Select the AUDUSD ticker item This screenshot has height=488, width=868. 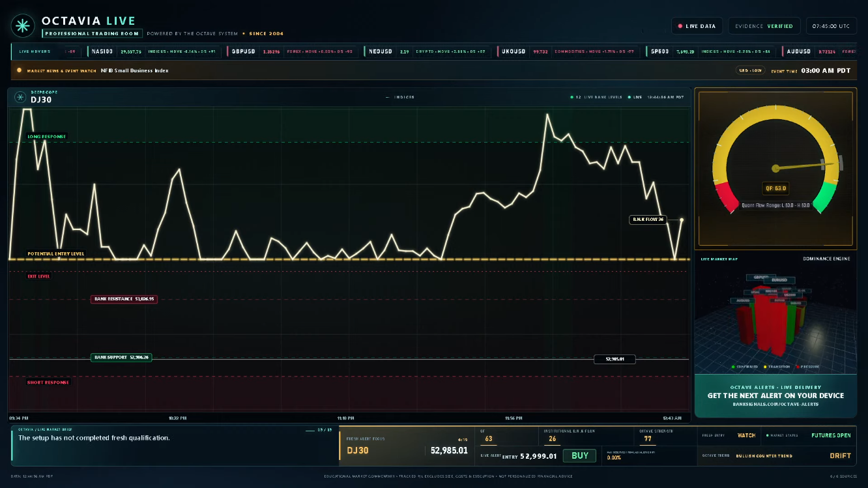point(818,51)
